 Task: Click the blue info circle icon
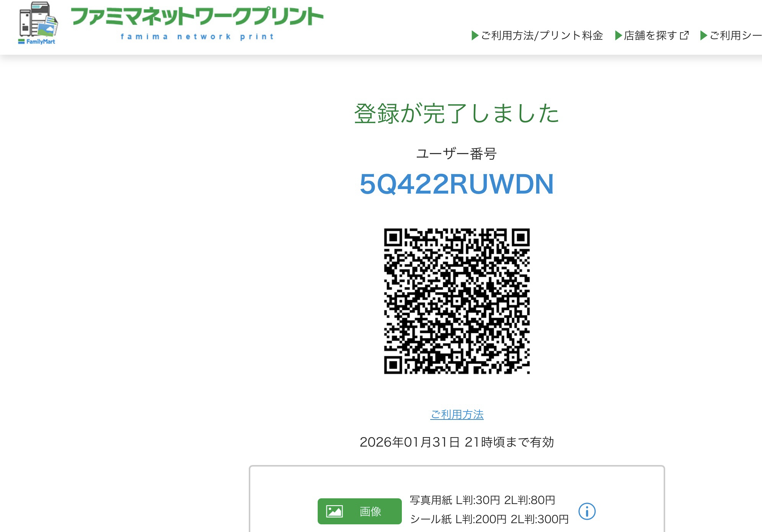(x=587, y=511)
